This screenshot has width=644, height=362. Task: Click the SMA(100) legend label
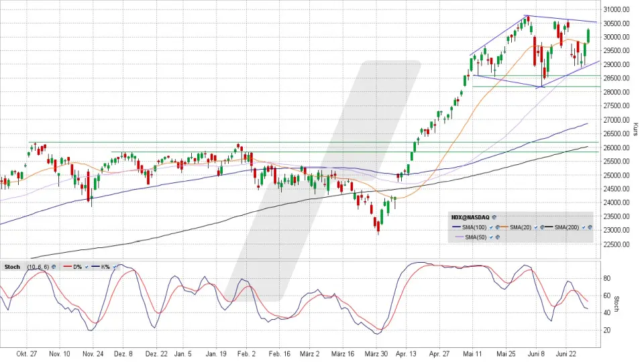click(x=474, y=227)
